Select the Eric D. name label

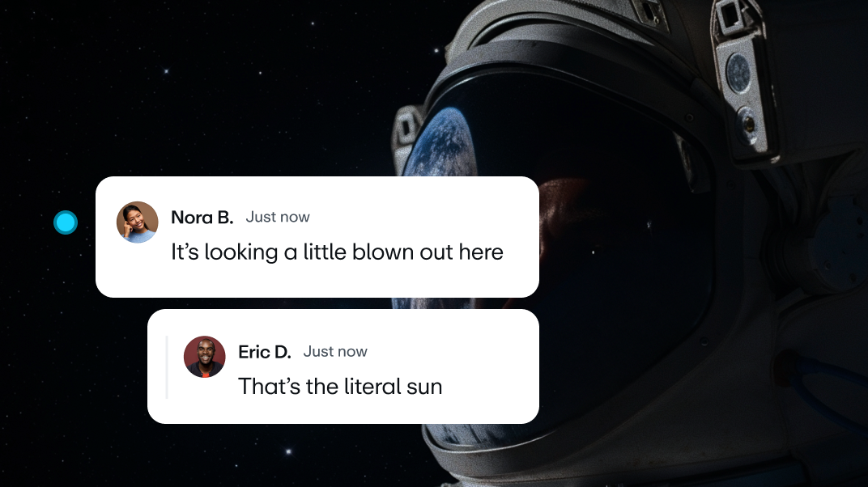(265, 352)
